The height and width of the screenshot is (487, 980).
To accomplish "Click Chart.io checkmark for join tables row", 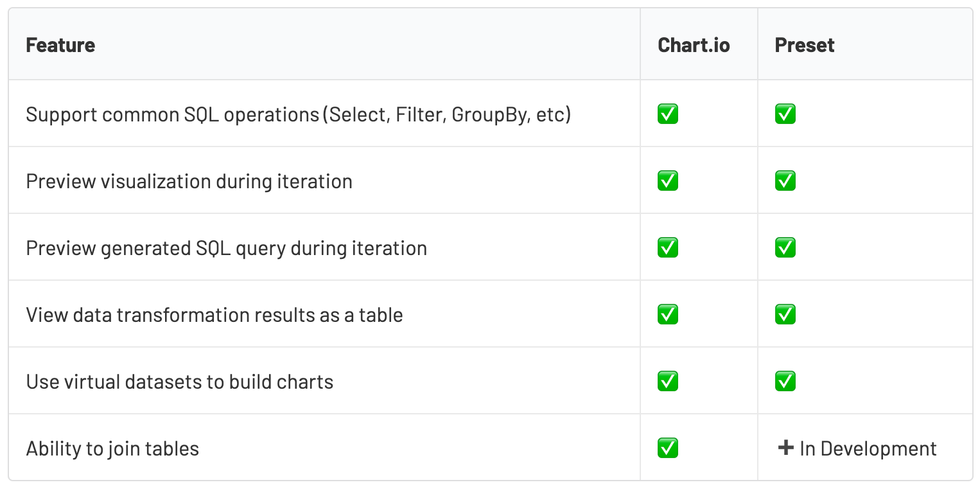I will click(x=668, y=448).
